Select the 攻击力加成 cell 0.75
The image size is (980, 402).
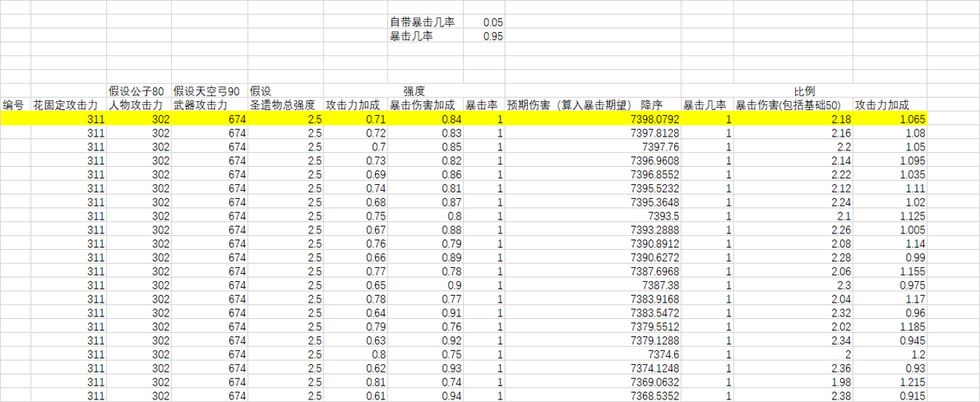pos(356,215)
